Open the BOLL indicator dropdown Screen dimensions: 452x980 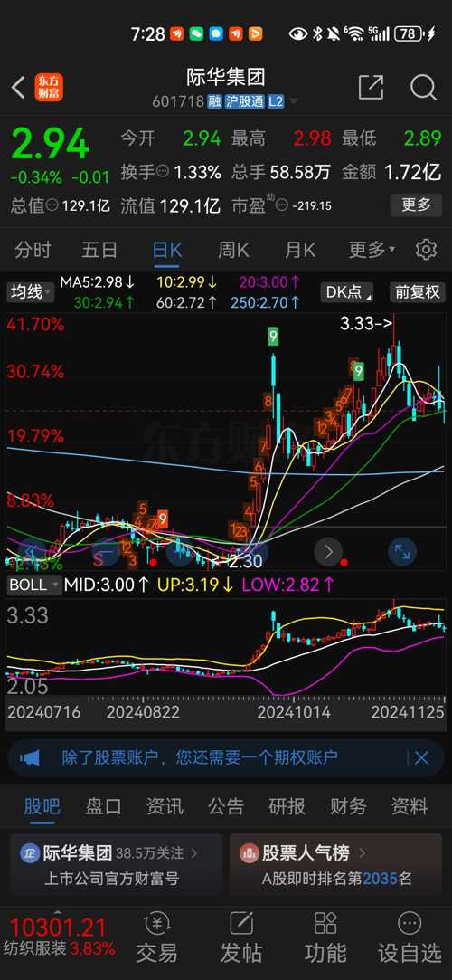click(33, 585)
